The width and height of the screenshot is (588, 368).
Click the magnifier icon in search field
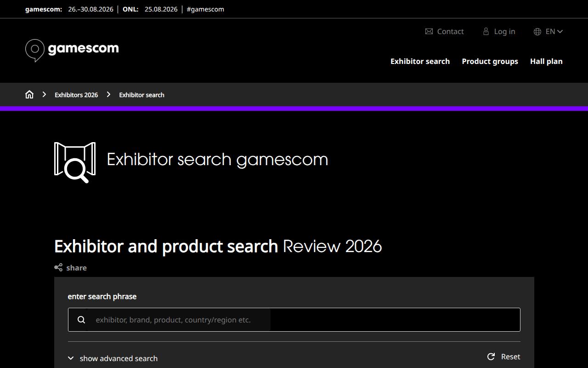tap(81, 320)
